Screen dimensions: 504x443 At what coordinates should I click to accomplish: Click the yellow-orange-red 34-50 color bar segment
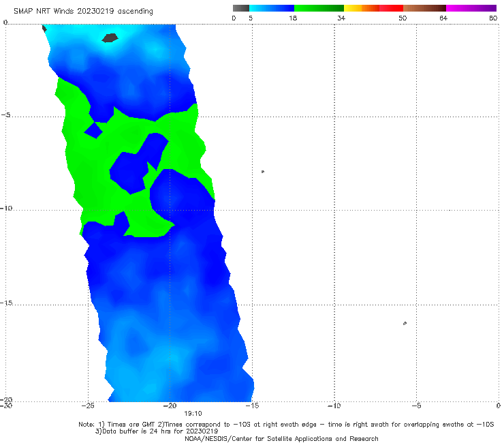373,8
